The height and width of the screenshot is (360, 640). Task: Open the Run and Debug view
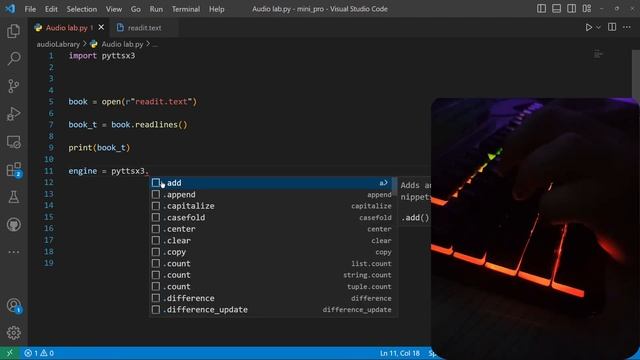pyautogui.click(x=13, y=114)
